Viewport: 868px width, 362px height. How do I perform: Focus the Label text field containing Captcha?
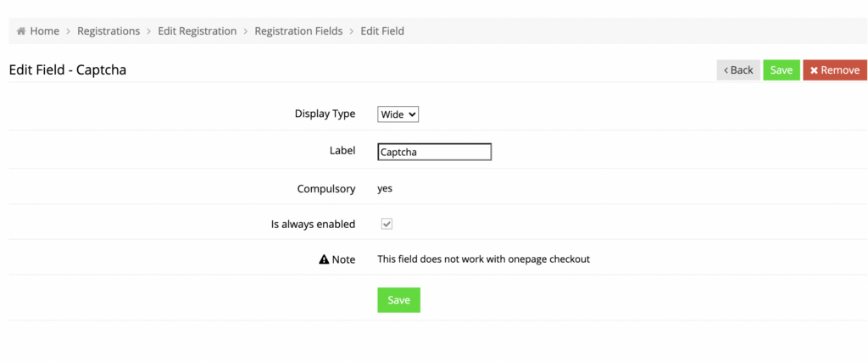pyautogui.click(x=434, y=152)
